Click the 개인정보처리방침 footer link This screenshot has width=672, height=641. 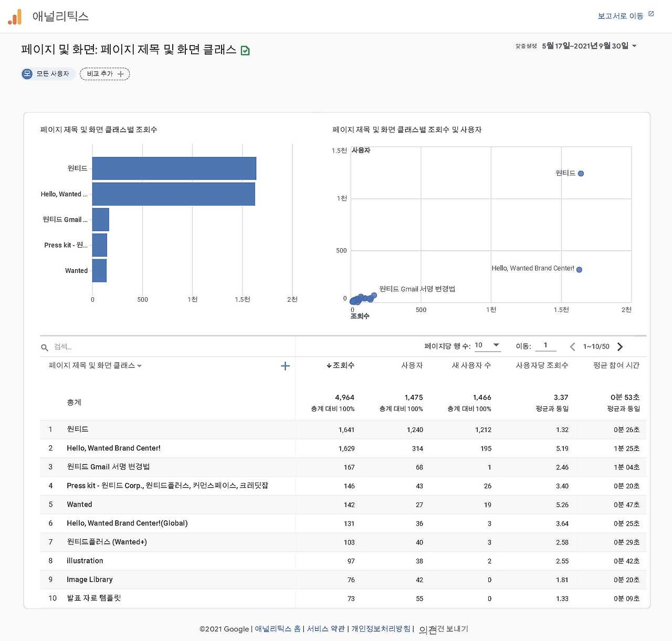click(x=381, y=629)
